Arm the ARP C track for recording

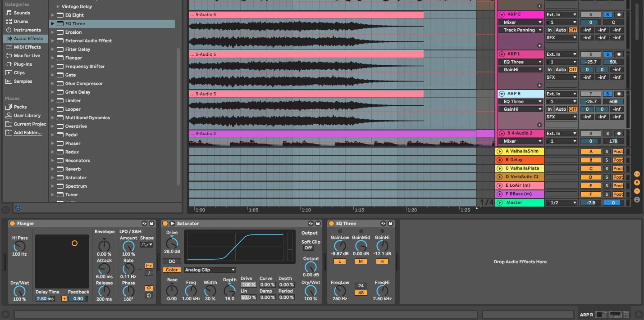(618, 14)
